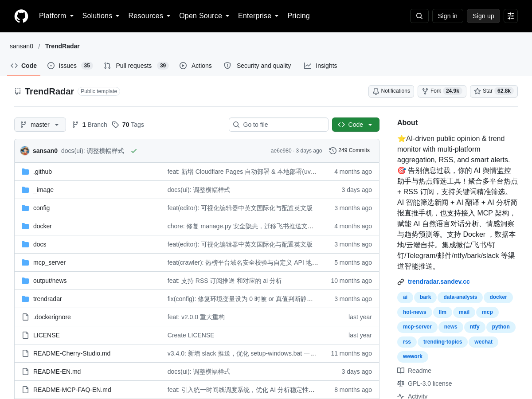Viewport: 532px width, 399px height.
Task: Select the wework topic tag
Action: coord(413,357)
